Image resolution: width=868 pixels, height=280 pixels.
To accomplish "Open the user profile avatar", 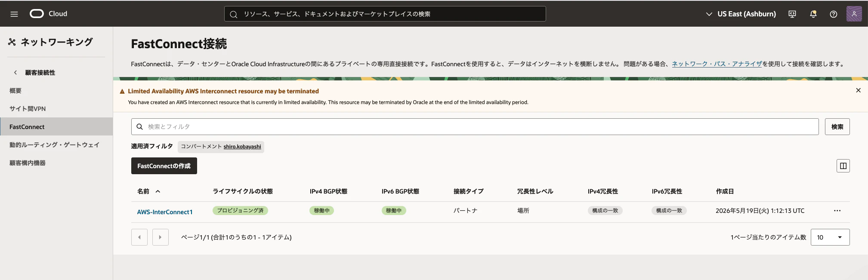I will [854, 14].
